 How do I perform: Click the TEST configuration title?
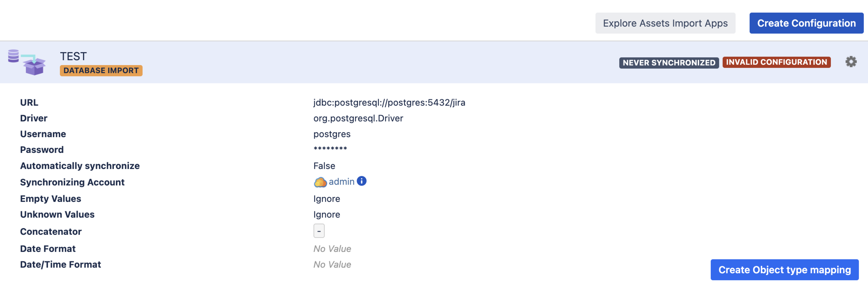pyautogui.click(x=73, y=56)
